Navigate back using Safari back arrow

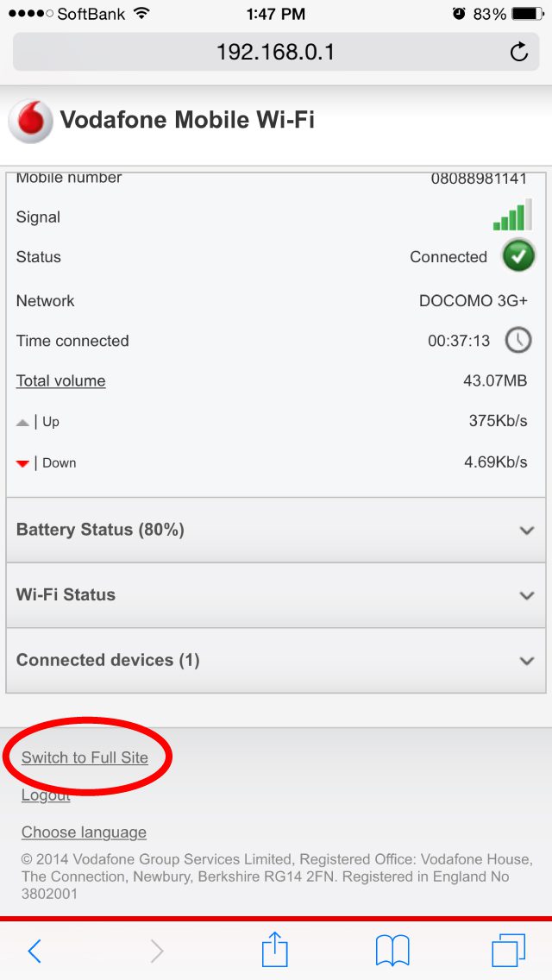point(34,949)
